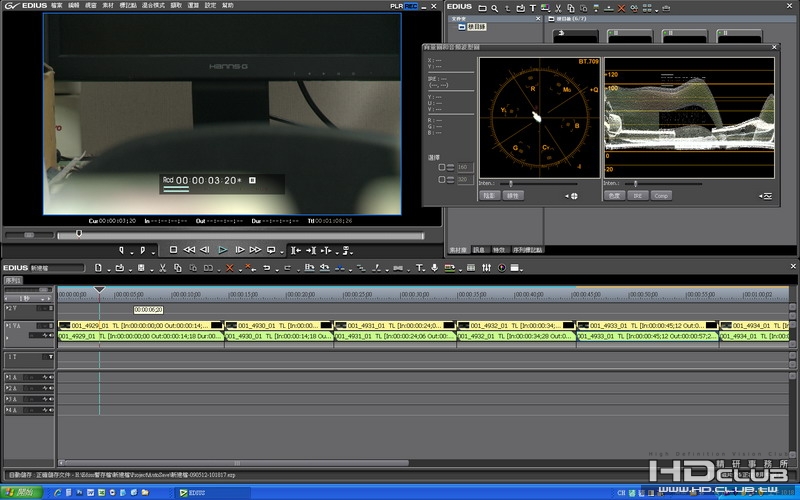
Task: Click the Comp button under the waveform
Action: 660,195
